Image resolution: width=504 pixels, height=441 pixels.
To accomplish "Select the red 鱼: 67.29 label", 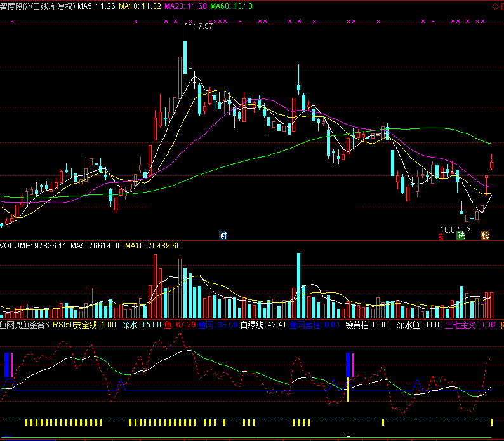I will pyautogui.click(x=180, y=325).
